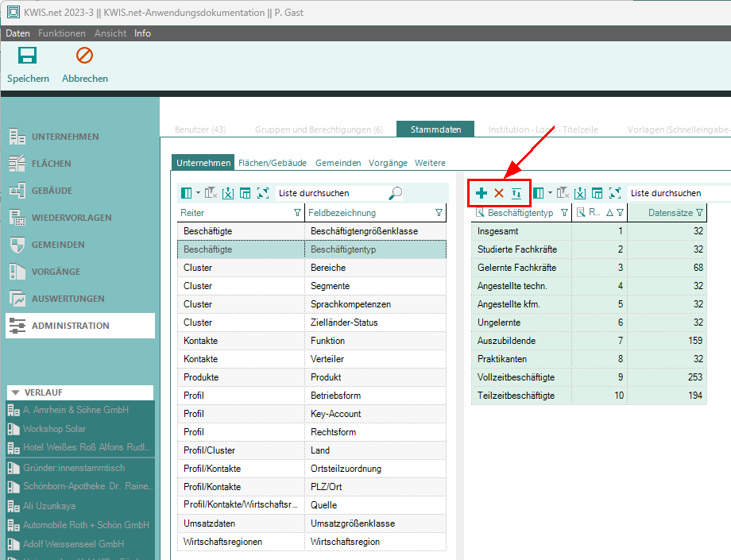Click the Flächen sidebar icon
Screen dimensions: 731x560
pyautogui.click(x=17, y=164)
